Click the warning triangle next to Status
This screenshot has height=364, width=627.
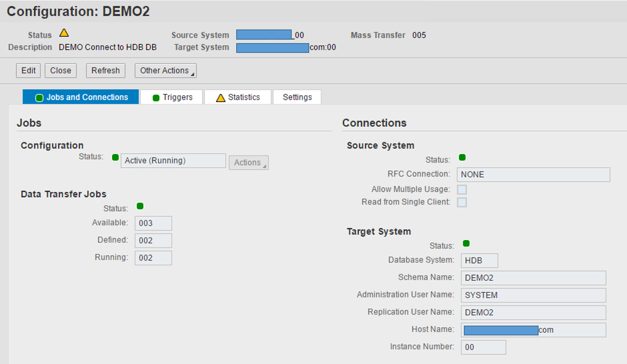[x=64, y=32]
